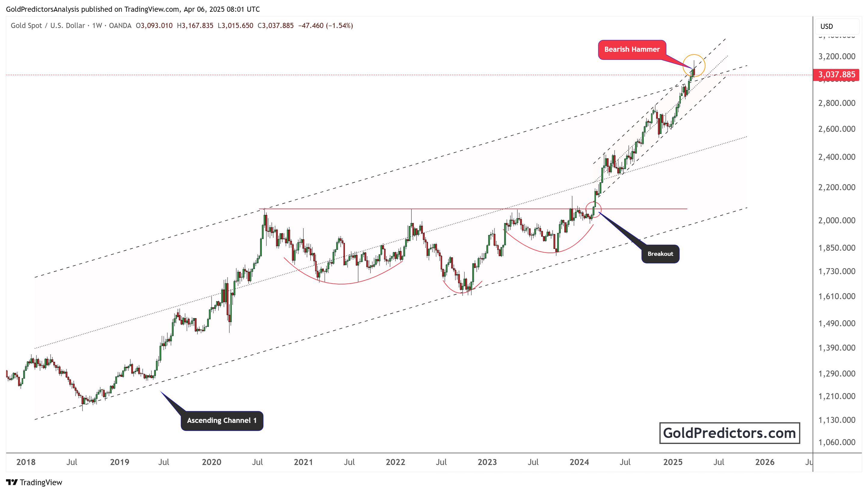Click the TradingView text at bottom left
Viewport: 868px width, 493px height.
[41, 482]
